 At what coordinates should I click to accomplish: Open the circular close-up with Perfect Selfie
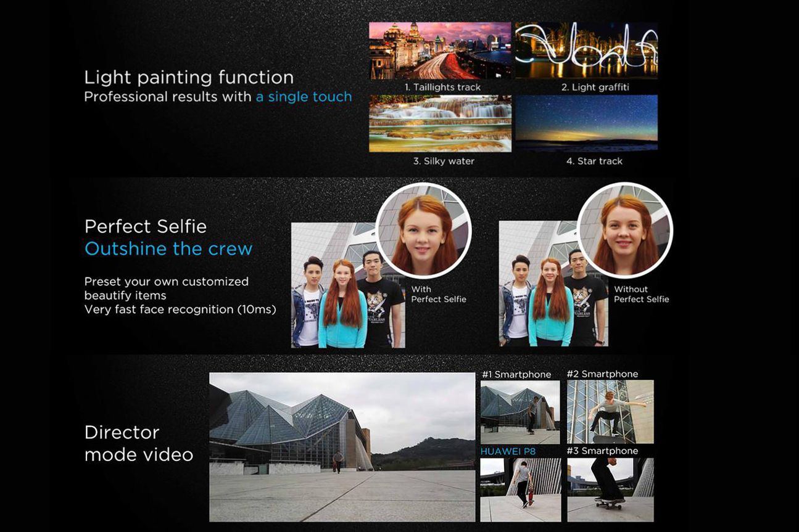coord(423,231)
